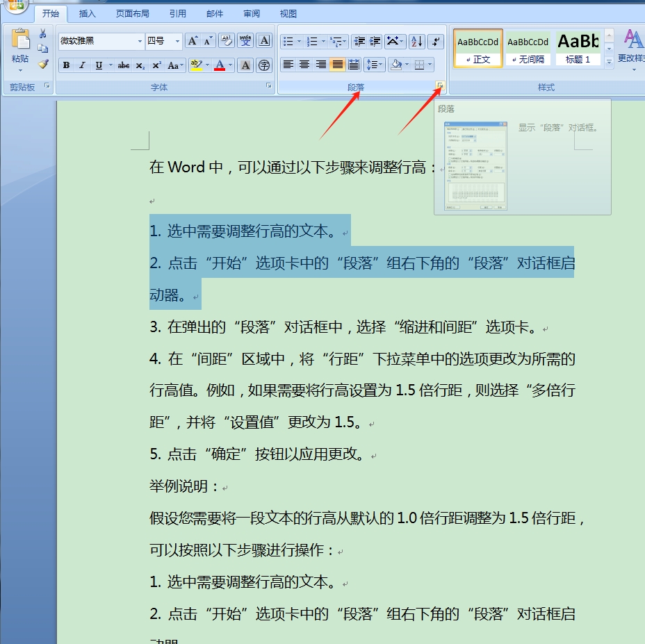The width and height of the screenshot is (645, 644).
Task: Open the font name dropdown 微软雅黑
Action: 140,41
